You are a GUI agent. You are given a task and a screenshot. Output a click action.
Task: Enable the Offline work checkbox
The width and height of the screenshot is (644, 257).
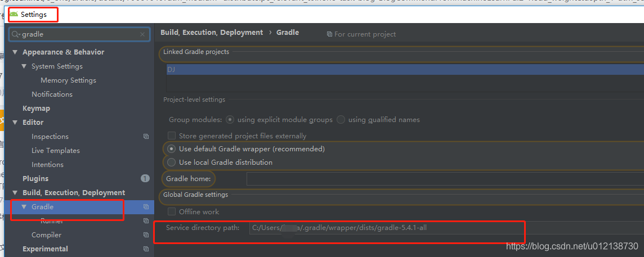pyautogui.click(x=172, y=212)
